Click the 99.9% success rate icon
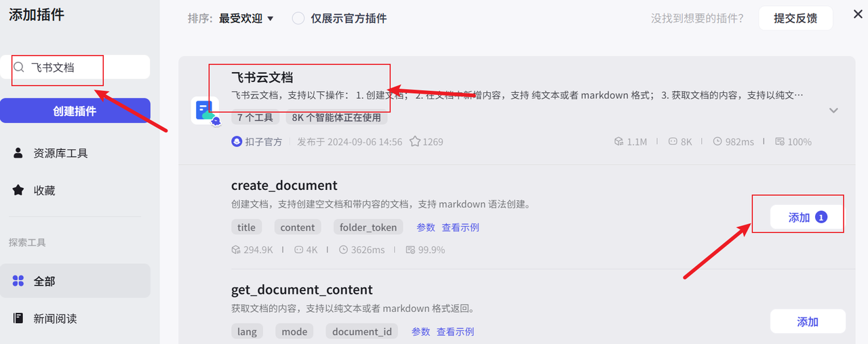Image resolution: width=868 pixels, height=344 pixels. [x=410, y=250]
